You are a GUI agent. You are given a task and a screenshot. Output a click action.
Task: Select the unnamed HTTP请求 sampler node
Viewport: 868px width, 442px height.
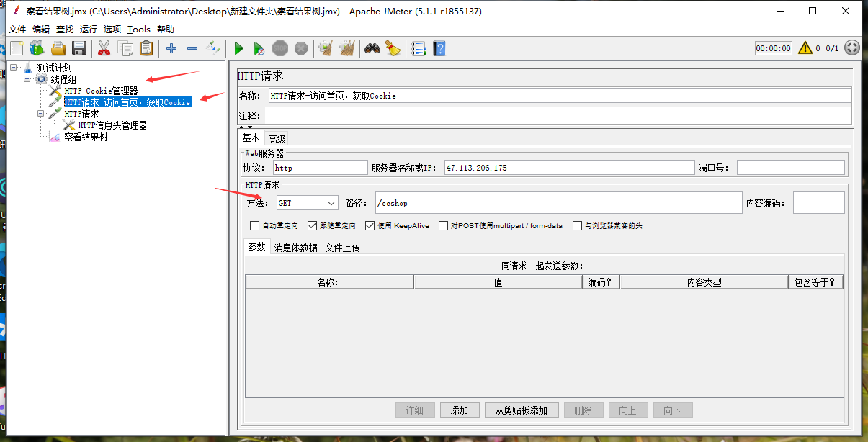81,114
